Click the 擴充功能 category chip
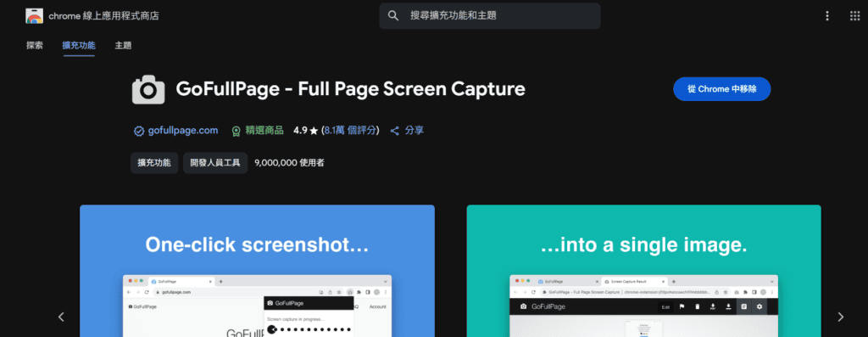The image size is (868, 337). point(154,163)
